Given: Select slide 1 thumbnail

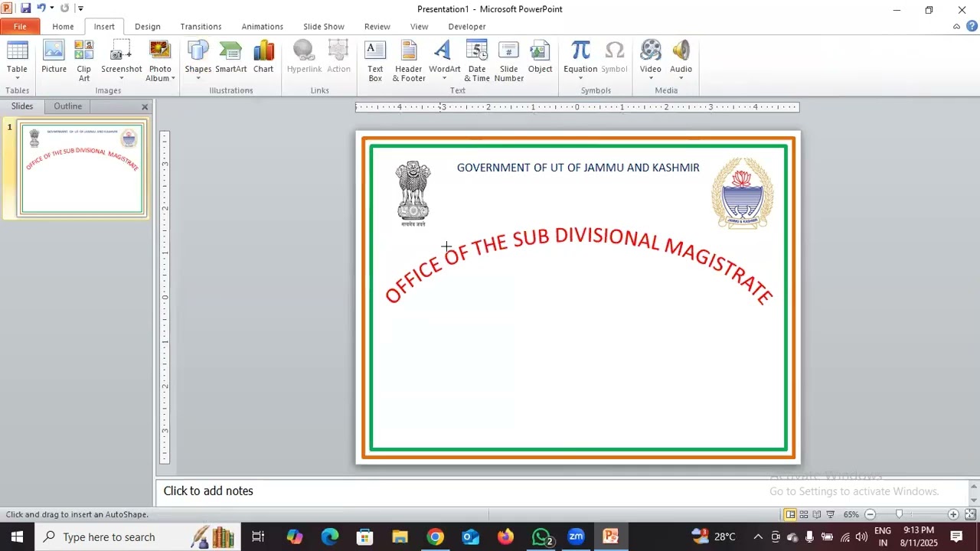Looking at the screenshot, I should 83,169.
